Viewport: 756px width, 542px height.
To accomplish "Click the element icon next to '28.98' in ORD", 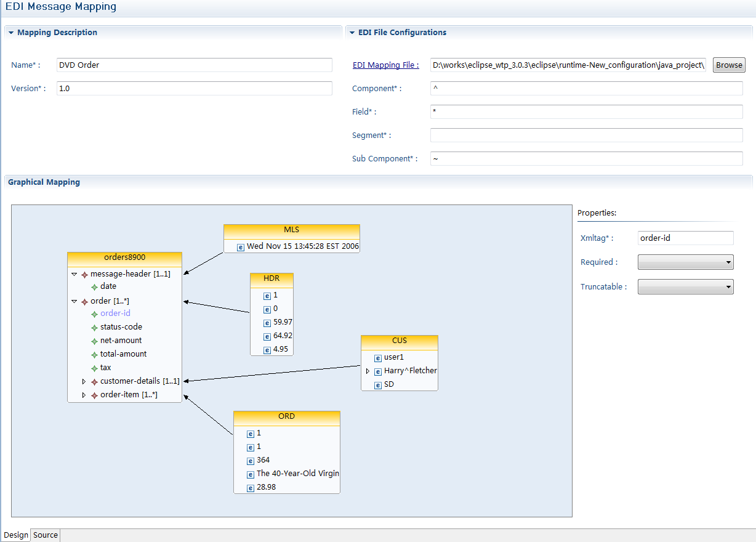I will pyautogui.click(x=251, y=488).
